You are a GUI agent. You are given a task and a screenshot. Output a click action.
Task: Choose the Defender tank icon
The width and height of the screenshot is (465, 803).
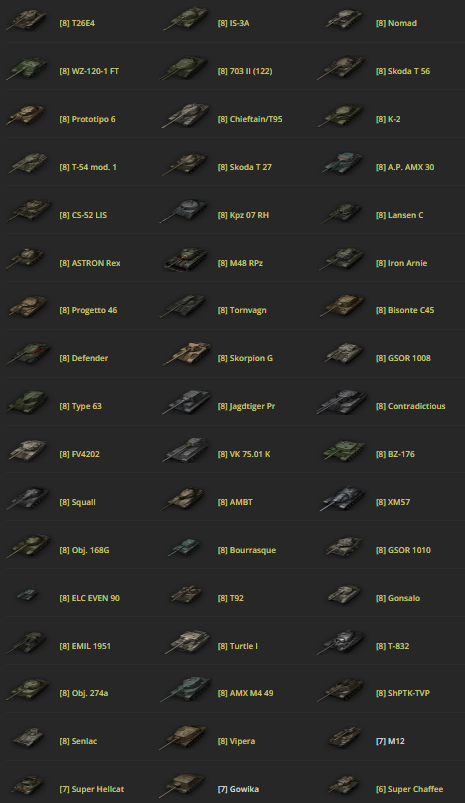[x=28, y=354]
